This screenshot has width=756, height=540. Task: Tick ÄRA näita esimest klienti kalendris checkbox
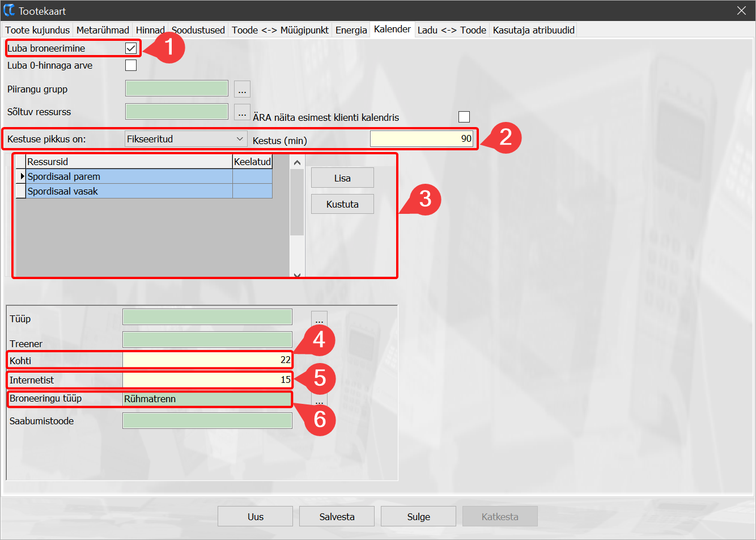(x=464, y=117)
